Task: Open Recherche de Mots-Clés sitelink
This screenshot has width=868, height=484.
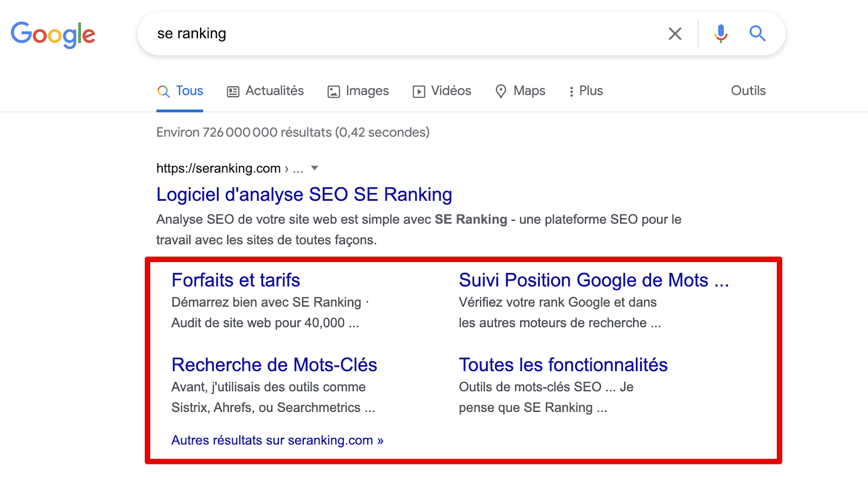Action: tap(274, 365)
